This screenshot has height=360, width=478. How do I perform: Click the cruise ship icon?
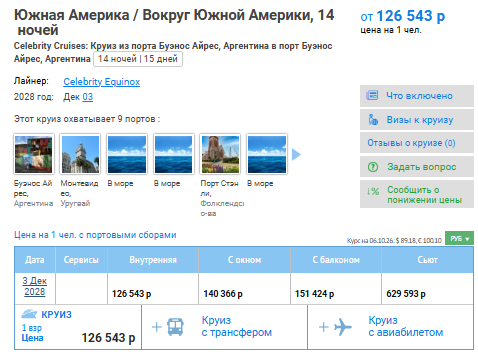click(x=29, y=314)
